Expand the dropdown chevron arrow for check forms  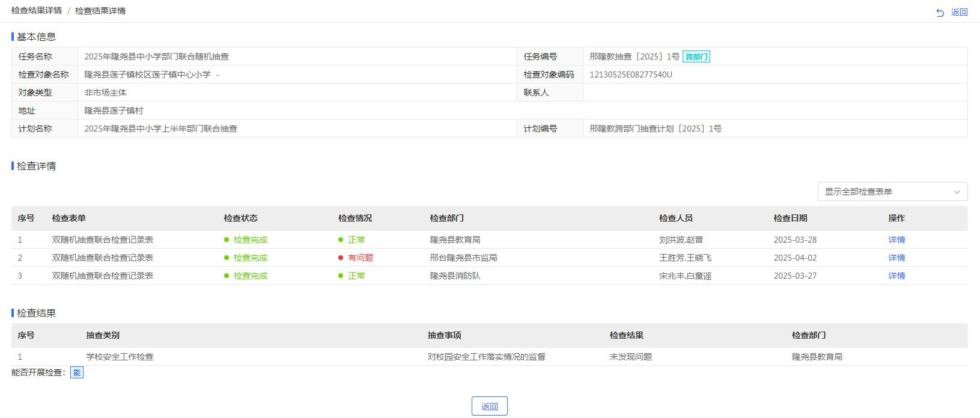click(x=957, y=192)
